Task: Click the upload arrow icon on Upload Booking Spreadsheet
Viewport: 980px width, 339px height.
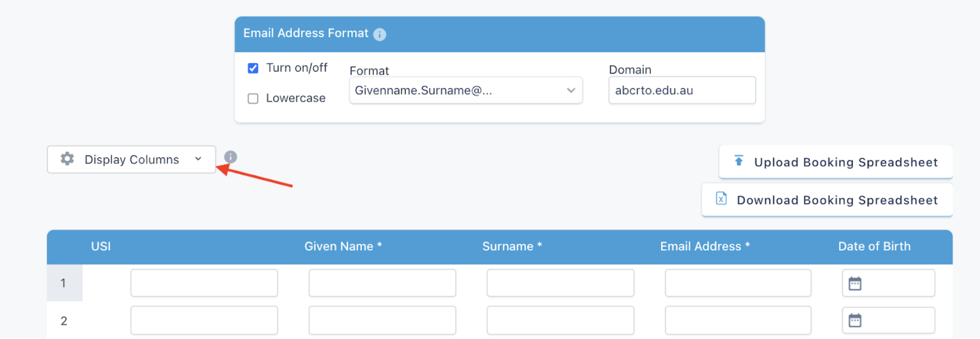Action: click(738, 161)
